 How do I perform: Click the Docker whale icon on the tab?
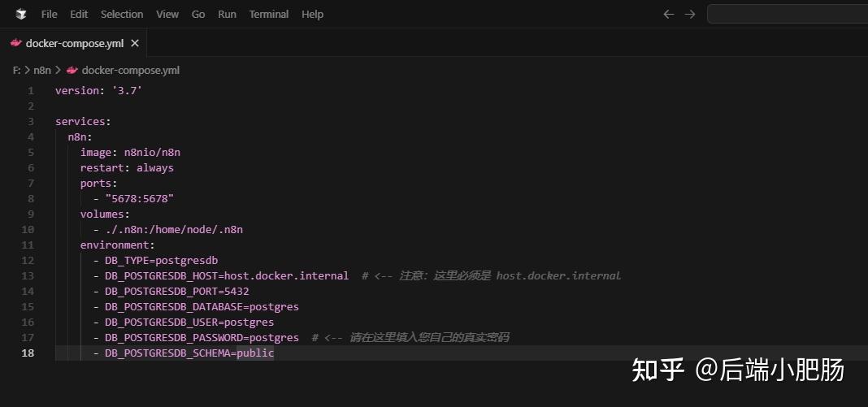click(x=15, y=43)
